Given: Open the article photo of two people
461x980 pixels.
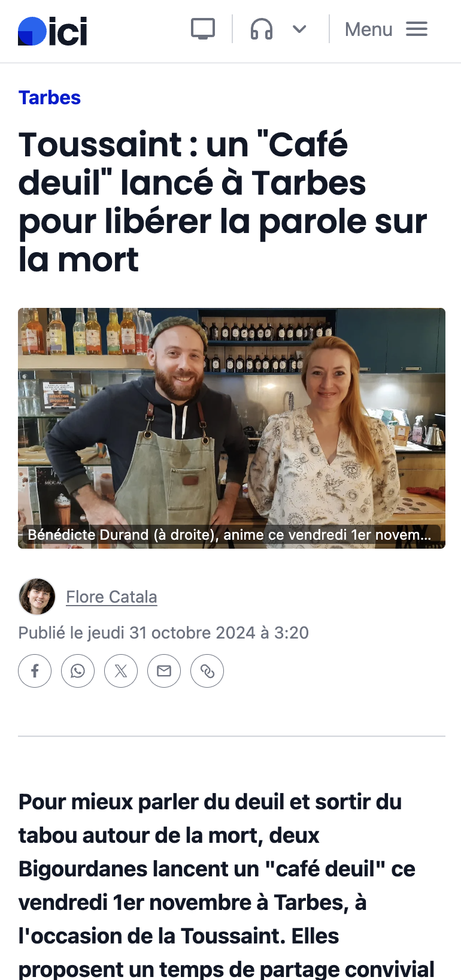Looking at the screenshot, I should (x=232, y=428).
